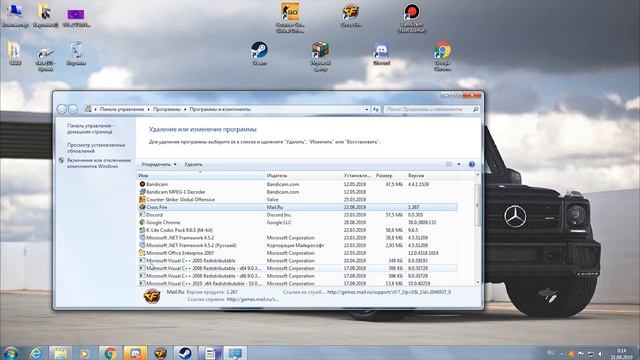Screen dimensions: 640x360
Task: Select the Google Chrome program row
Action: pos(297,222)
